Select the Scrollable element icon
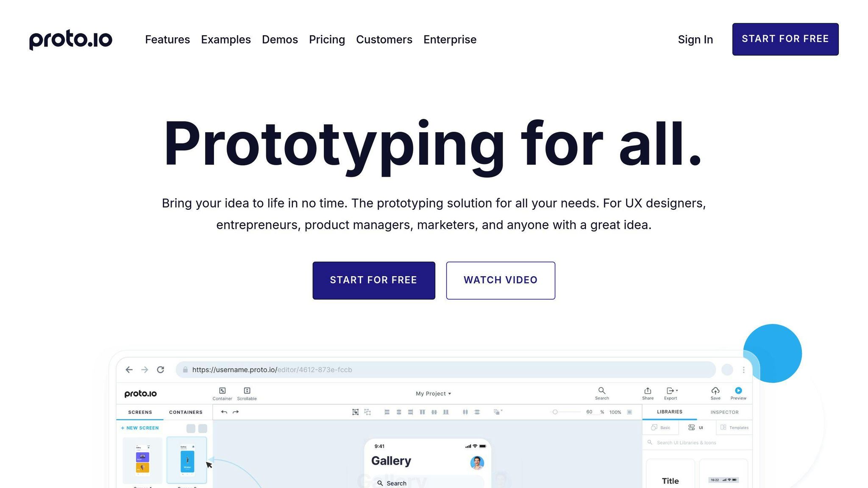This screenshot has width=868, height=488. click(247, 391)
